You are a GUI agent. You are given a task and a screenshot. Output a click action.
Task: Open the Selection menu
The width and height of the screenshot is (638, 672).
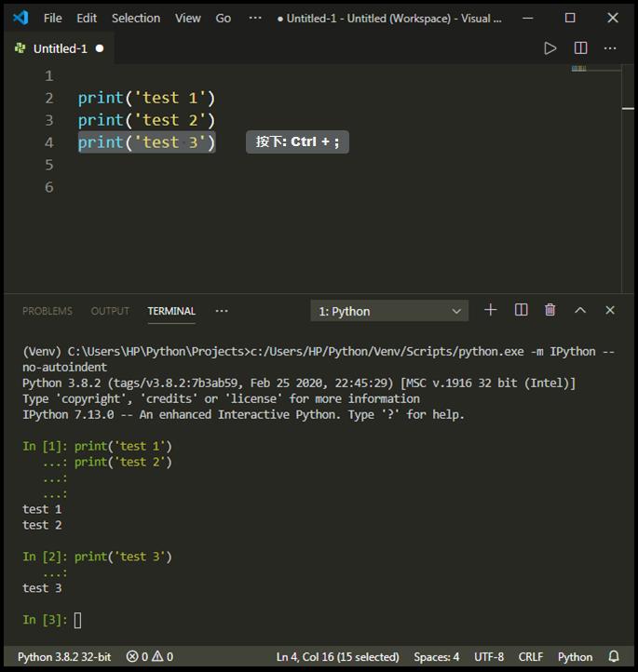coord(136,18)
